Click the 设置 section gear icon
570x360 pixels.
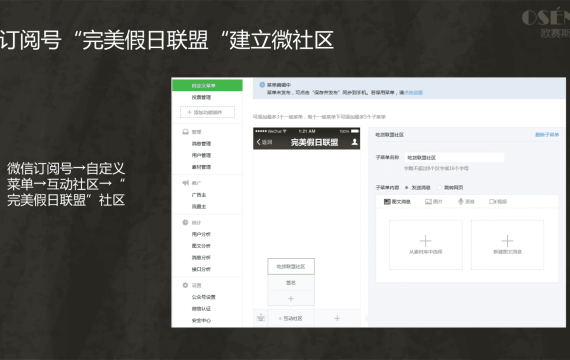185,285
